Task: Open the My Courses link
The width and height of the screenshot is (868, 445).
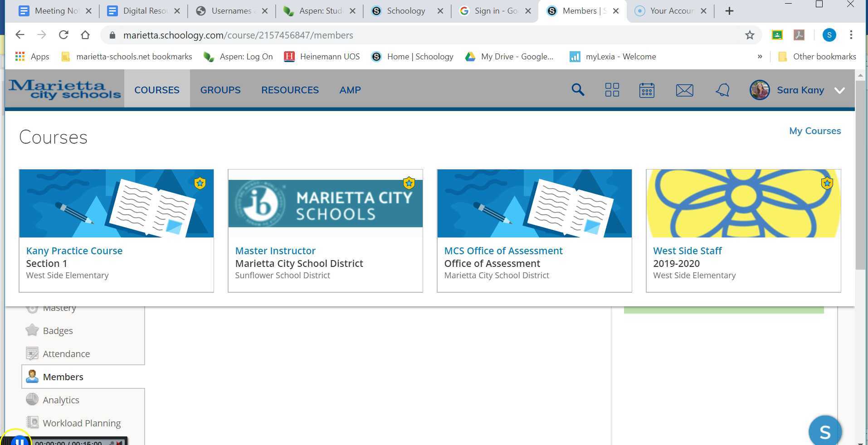Action: coord(815,131)
